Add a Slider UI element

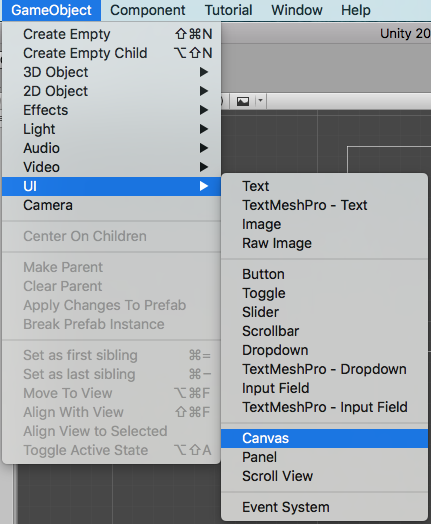point(324,312)
